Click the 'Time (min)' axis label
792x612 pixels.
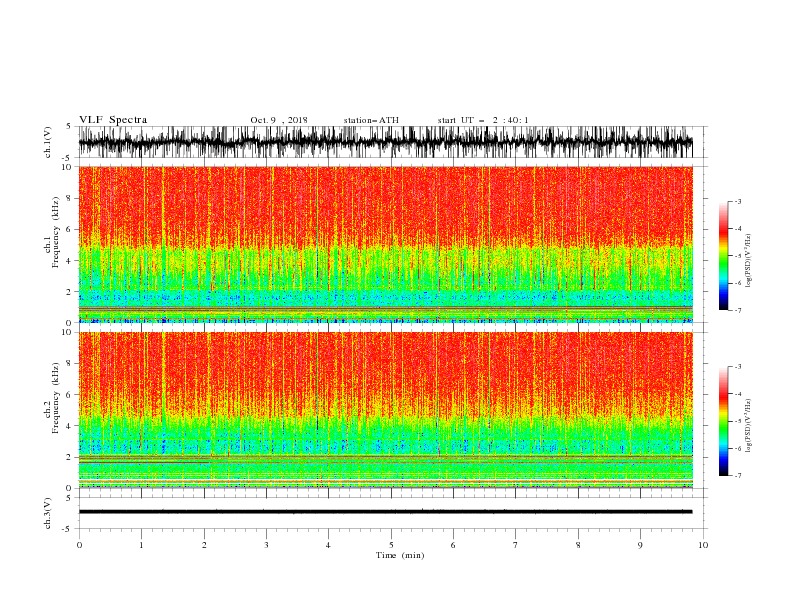point(400,555)
